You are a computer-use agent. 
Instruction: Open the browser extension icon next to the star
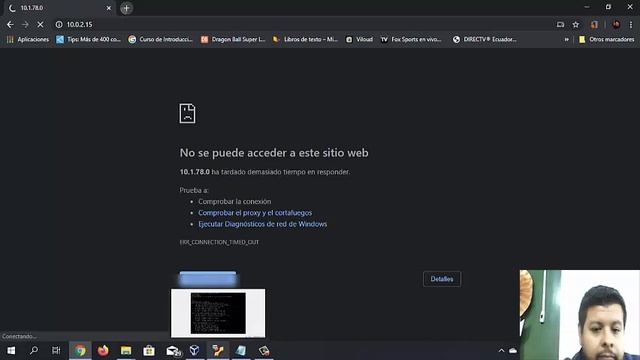(x=594, y=24)
